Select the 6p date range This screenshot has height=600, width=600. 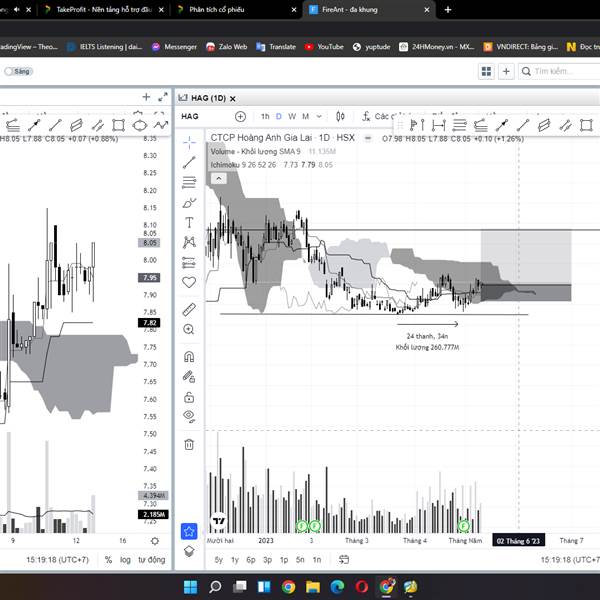(x=251, y=559)
